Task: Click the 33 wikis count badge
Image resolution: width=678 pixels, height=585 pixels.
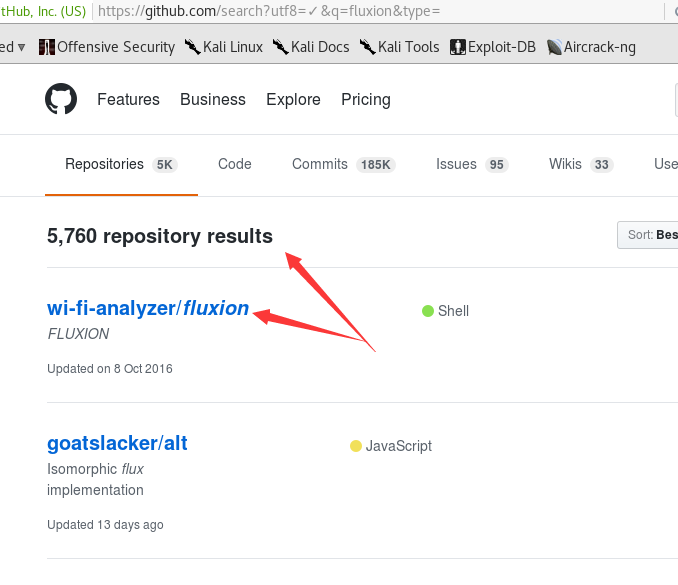Action: (x=601, y=165)
